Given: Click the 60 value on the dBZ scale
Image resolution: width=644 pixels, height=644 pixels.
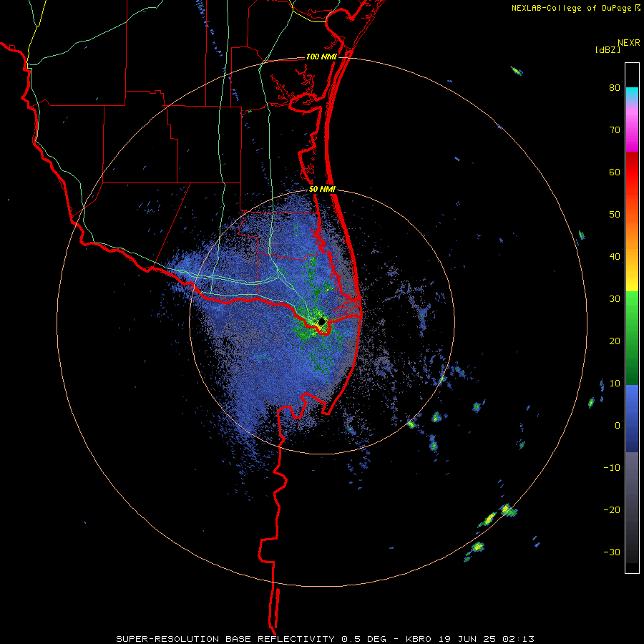Looking at the screenshot, I should 615,172.
